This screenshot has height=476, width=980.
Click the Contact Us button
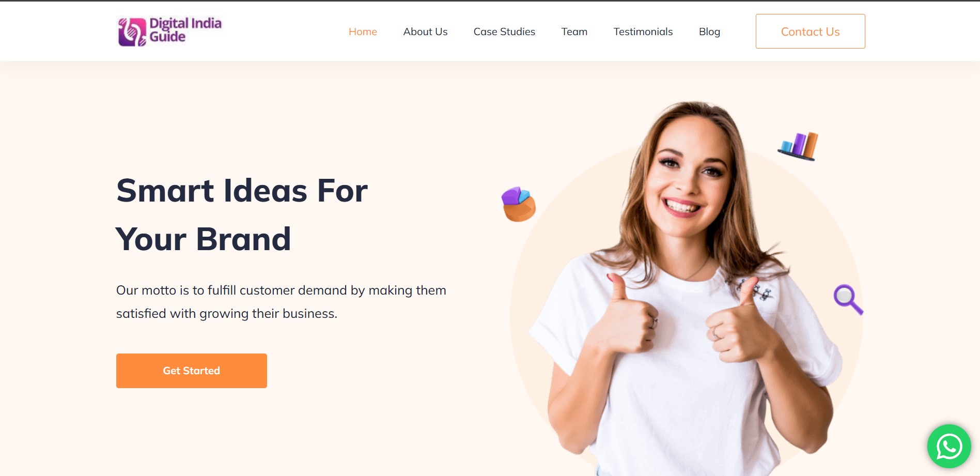tap(810, 32)
